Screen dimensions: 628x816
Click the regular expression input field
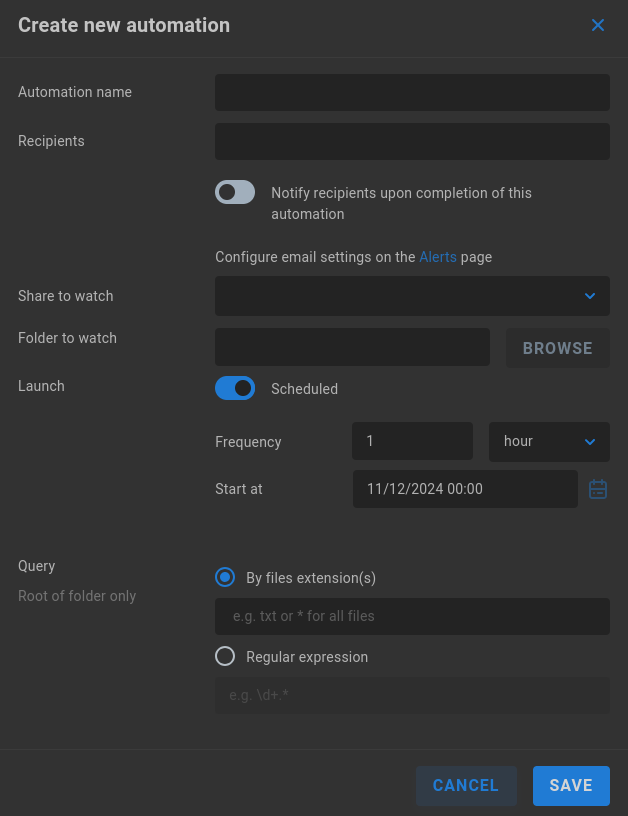[x=412, y=695]
